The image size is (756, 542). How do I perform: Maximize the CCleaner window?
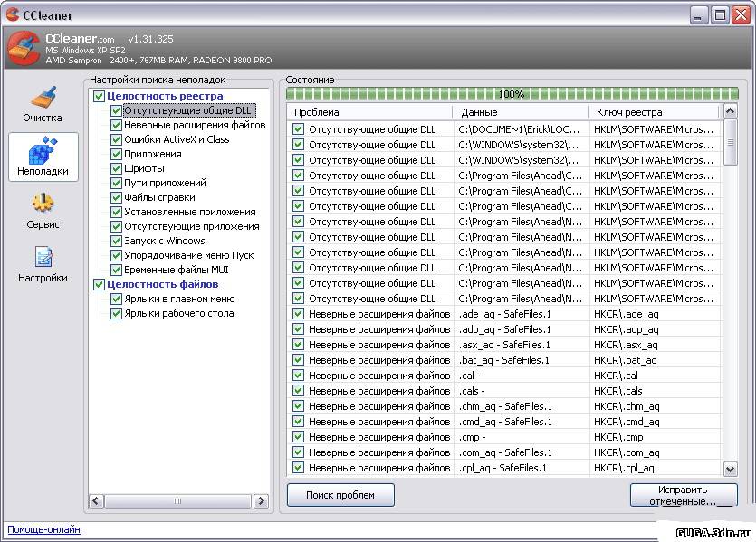pos(720,15)
